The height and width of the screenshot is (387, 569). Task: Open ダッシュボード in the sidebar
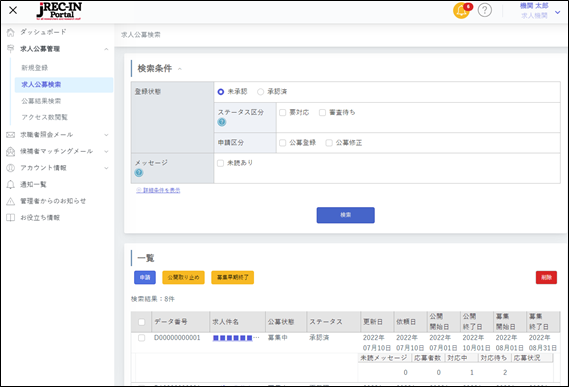[43, 32]
